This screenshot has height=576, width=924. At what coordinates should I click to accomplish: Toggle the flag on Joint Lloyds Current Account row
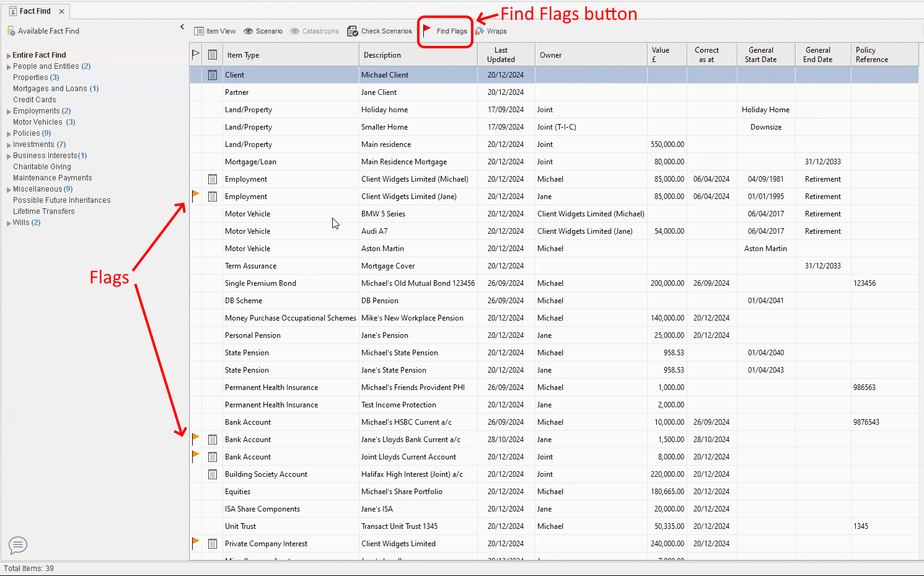196,456
